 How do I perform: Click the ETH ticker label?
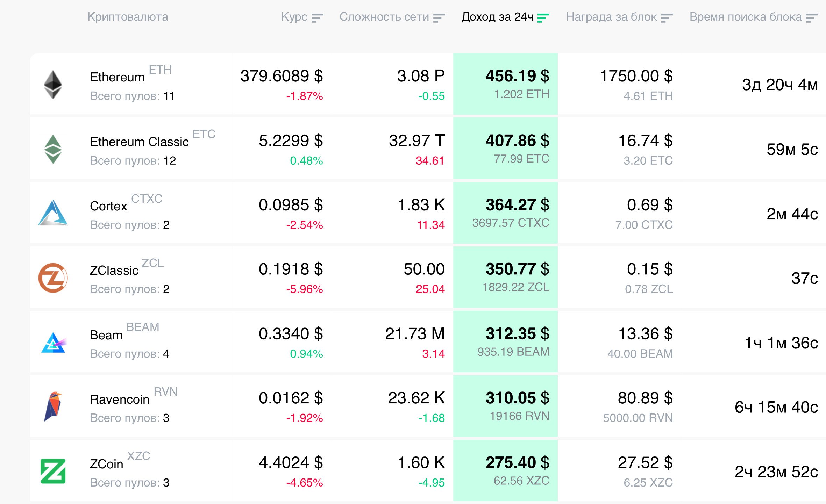click(160, 70)
